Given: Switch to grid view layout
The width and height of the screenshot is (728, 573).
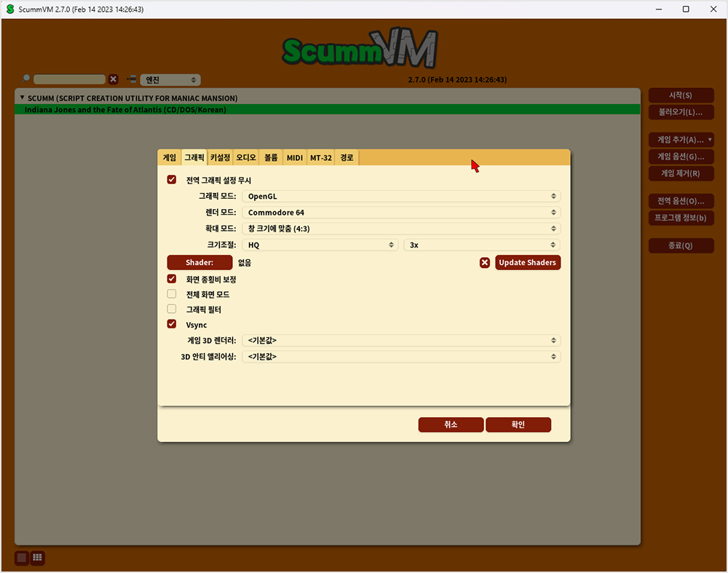Looking at the screenshot, I should 38,558.
